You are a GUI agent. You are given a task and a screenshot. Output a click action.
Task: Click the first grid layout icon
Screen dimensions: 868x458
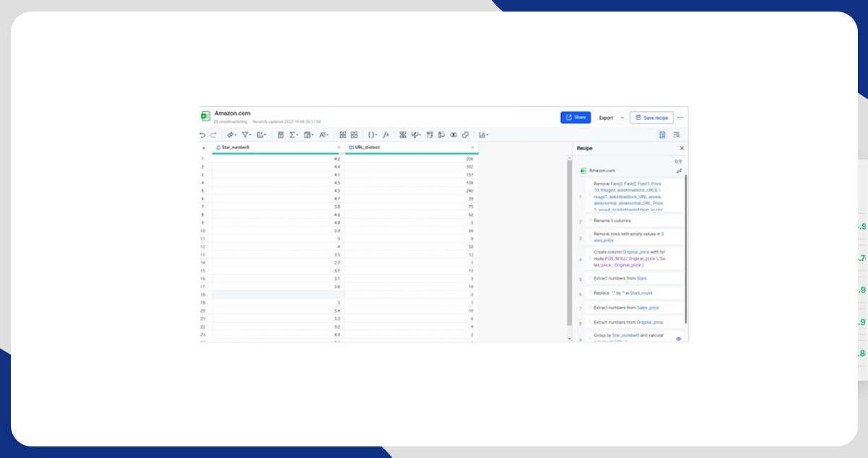[x=343, y=135]
